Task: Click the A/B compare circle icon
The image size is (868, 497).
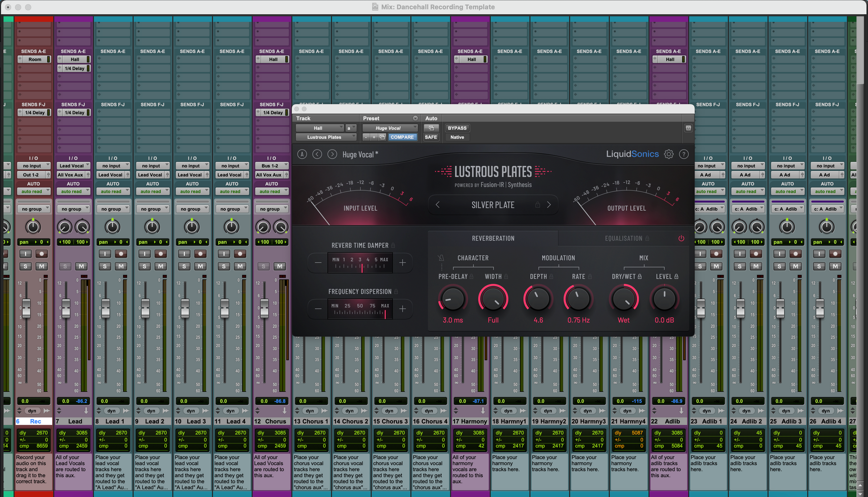Action: tap(302, 154)
